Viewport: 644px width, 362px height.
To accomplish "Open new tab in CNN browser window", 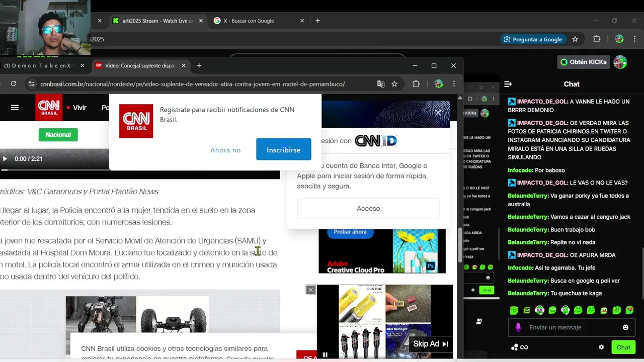I will [x=199, y=66].
